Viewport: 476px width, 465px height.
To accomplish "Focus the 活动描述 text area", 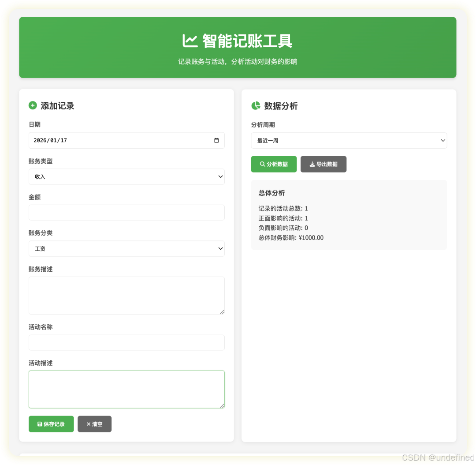I will (x=126, y=389).
